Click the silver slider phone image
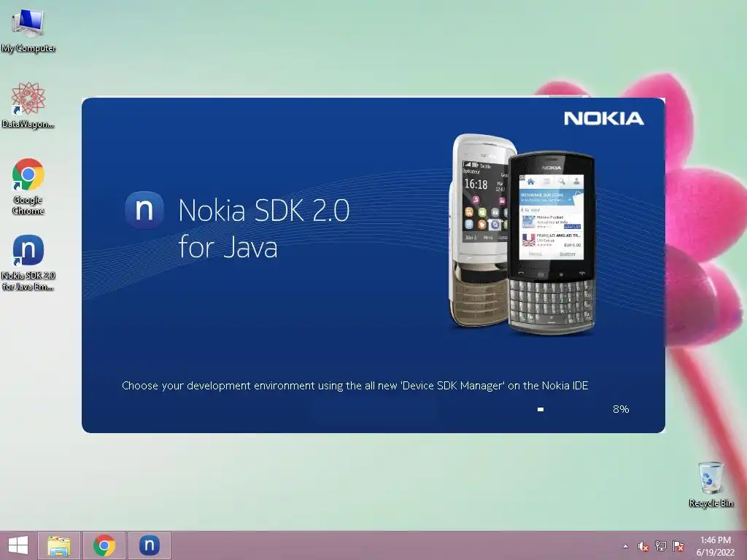 point(479,230)
